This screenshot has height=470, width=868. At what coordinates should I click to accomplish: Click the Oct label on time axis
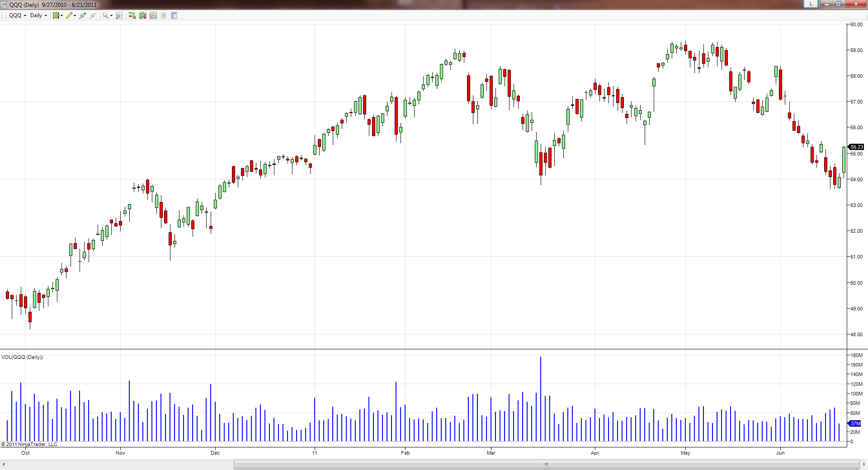tap(25, 453)
